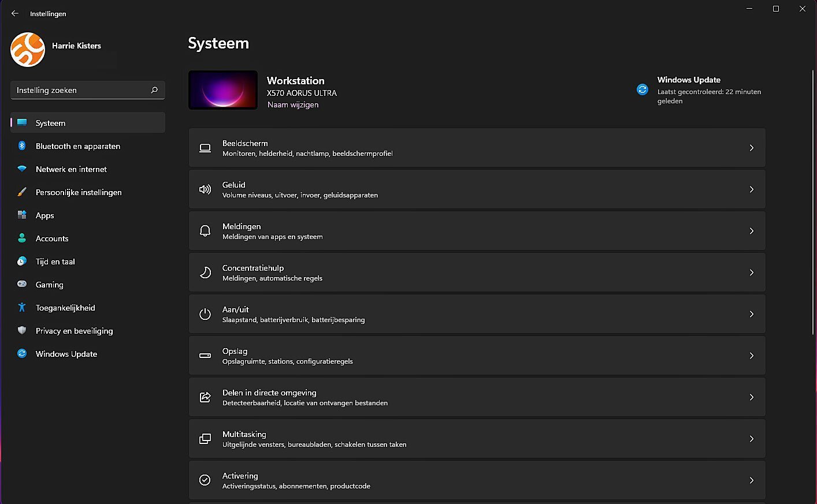Click the Gaming controller icon
The height and width of the screenshot is (504, 817).
(x=22, y=284)
